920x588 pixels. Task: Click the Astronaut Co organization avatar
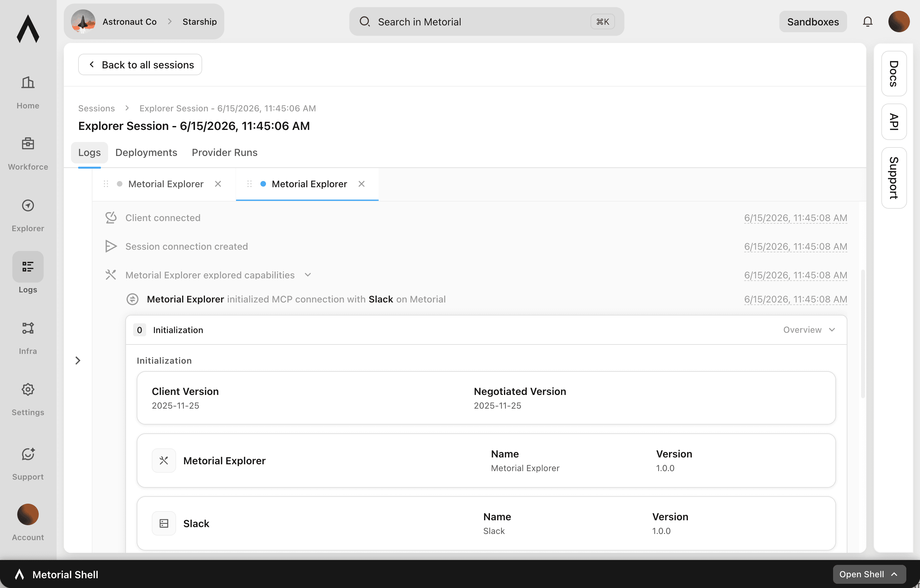pos(83,22)
